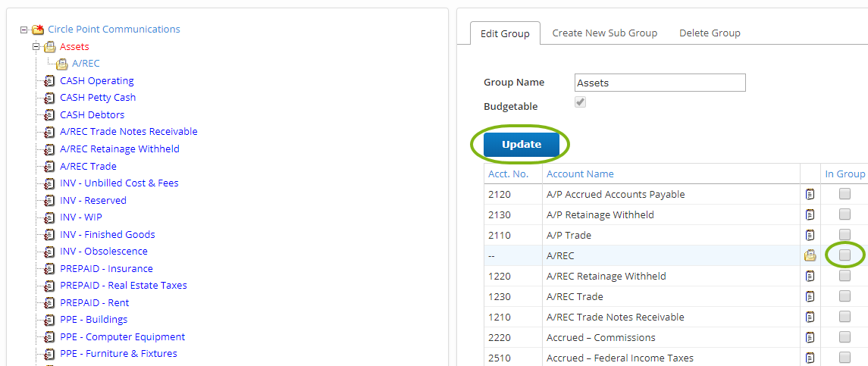The width and height of the screenshot is (868, 366).
Task: Click the Circle Point Communications folder icon
Action: click(38, 30)
